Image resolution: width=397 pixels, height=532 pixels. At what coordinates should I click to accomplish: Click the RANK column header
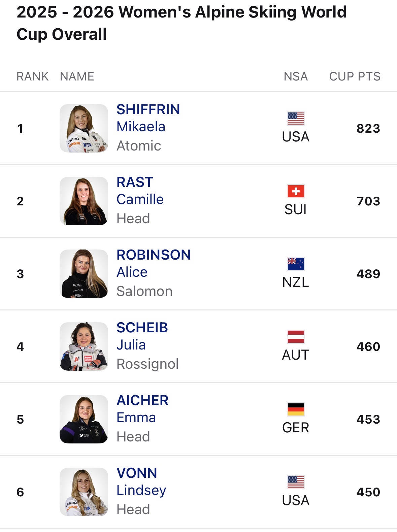[x=33, y=76]
